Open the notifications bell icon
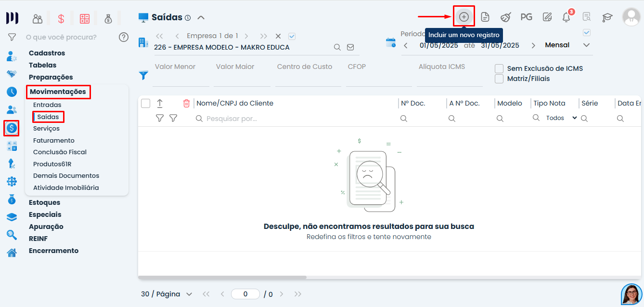 point(567,17)
